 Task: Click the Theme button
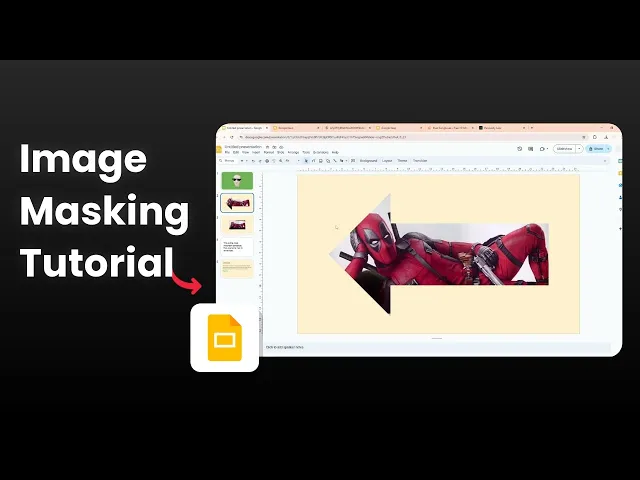(402, 161)
